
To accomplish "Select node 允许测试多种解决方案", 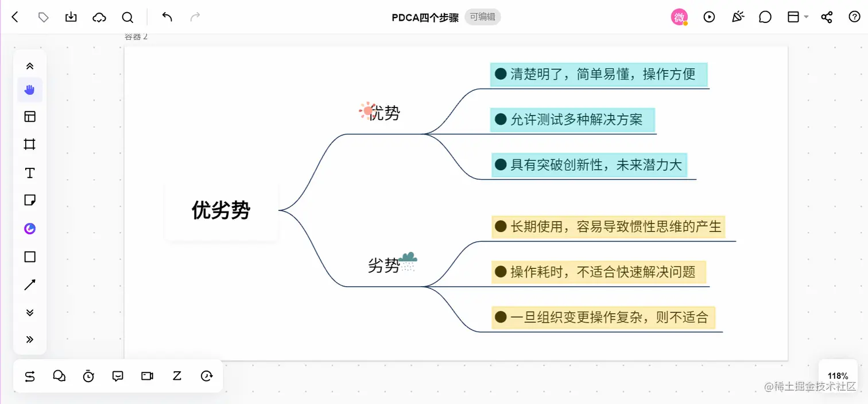I will click(572, 120).
